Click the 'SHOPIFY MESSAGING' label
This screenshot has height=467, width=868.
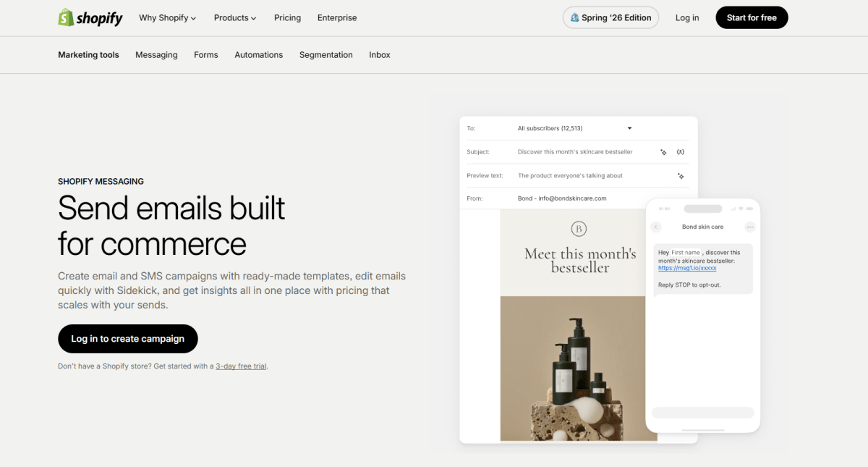[101, 182]
